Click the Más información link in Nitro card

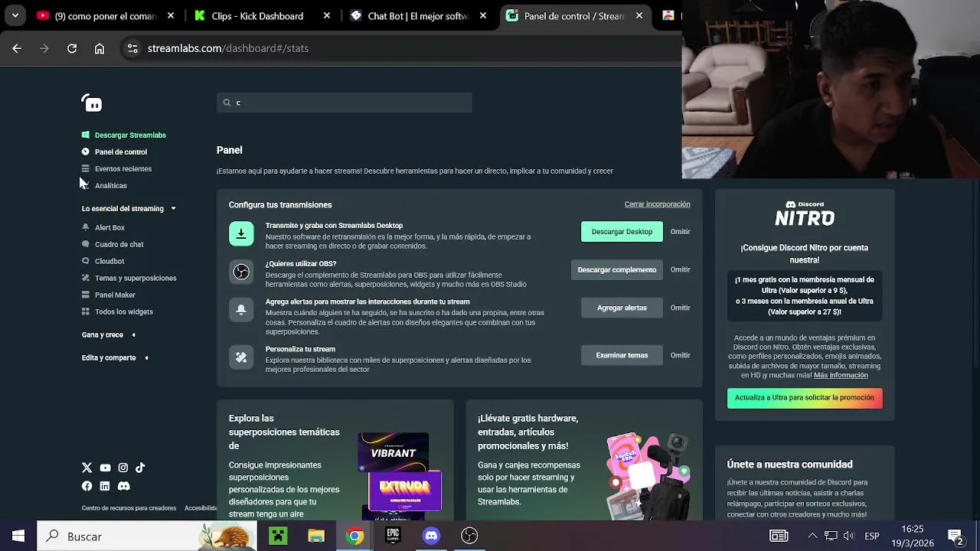841,376
